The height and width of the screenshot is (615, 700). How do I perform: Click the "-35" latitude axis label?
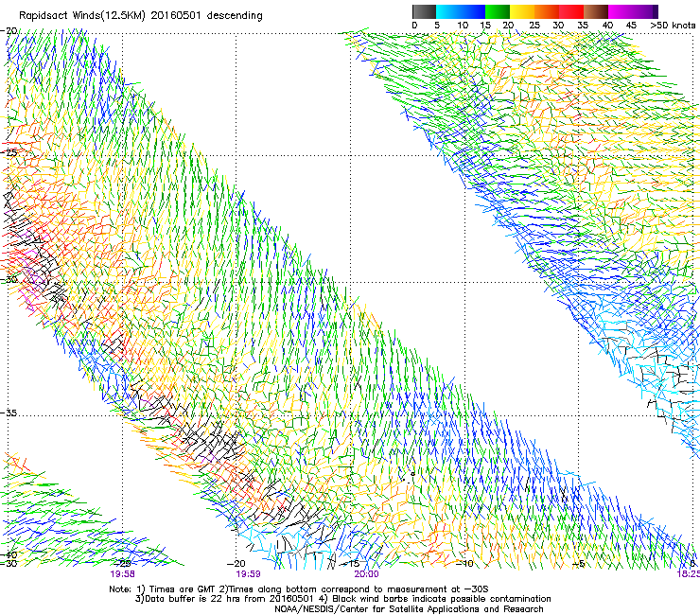click(9, 413)
